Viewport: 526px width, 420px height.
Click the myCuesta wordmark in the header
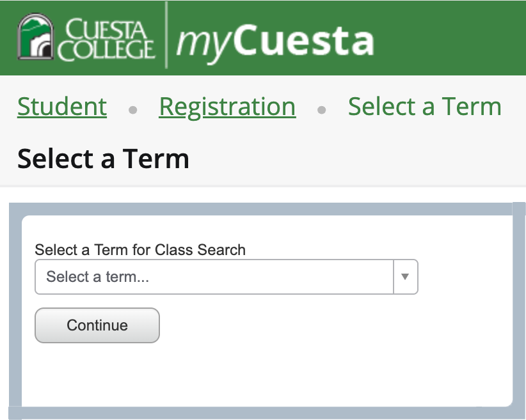point(275,38)
